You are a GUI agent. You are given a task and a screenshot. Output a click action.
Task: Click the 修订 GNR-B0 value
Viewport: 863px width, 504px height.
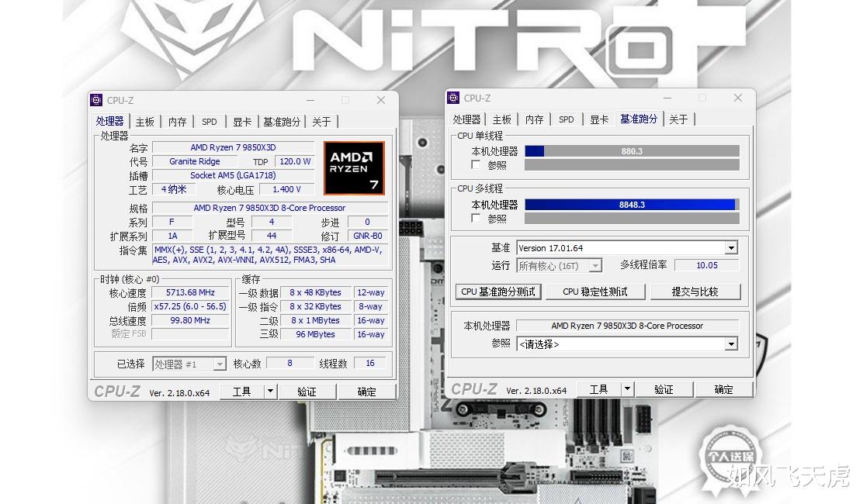point(368,236)
